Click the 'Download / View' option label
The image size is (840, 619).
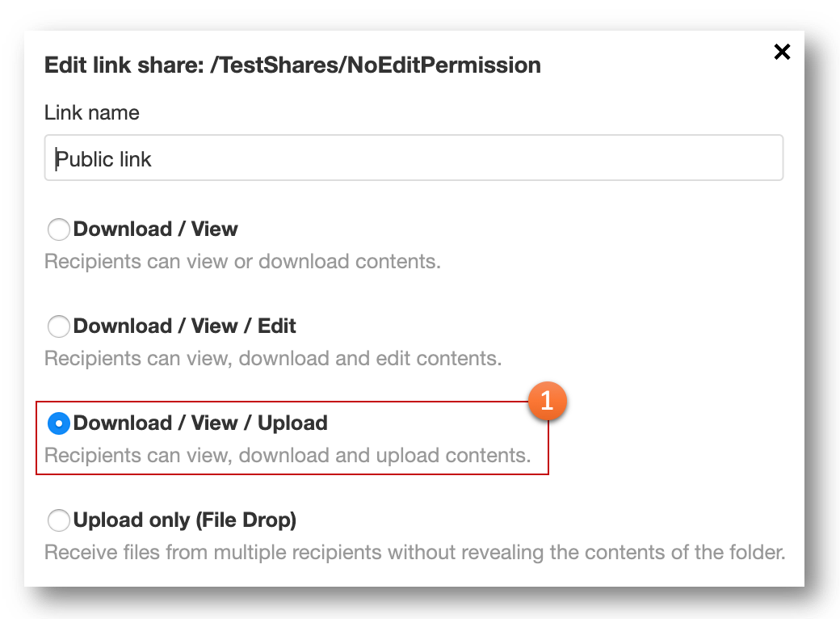pyautogui.click(x=155, y=229)
